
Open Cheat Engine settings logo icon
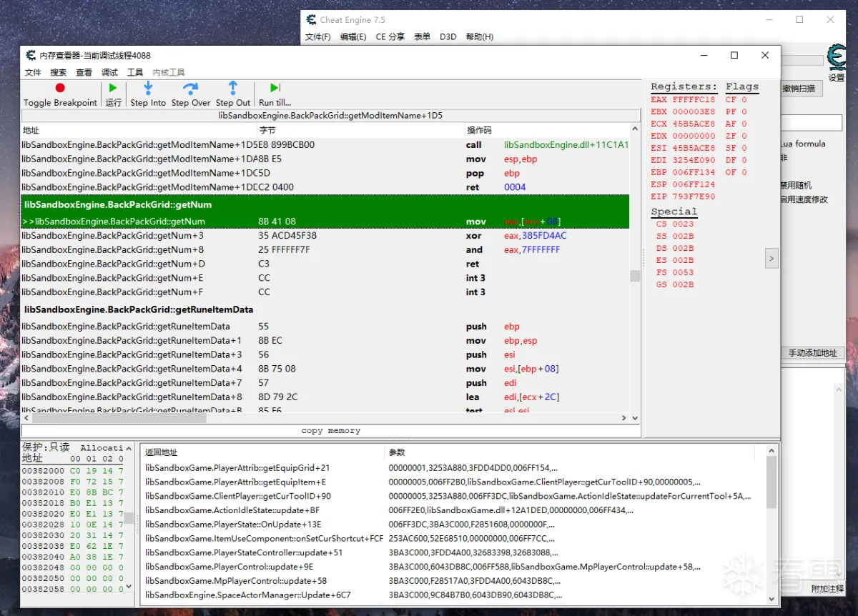(x=836, y=57)
